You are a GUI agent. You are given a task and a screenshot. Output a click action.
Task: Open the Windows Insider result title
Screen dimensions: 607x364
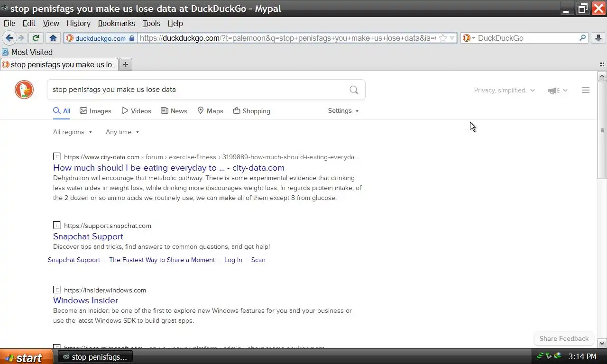pyautogui.click(x=85, y=300)
